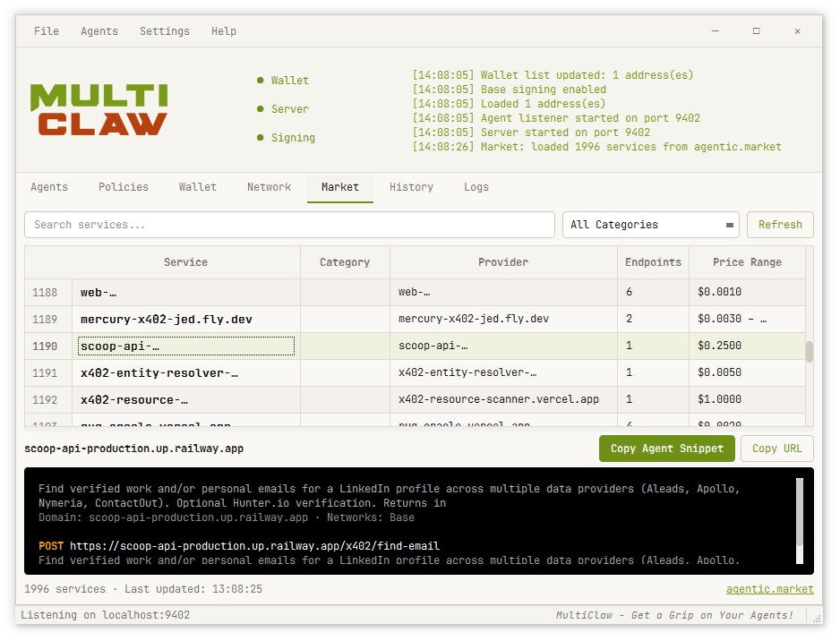Image resolution: width=840 pixels, height=641 pixels.
Task: Click the Wallet status indicator dot
Action: pyautogui.click(x=261, y=81)
